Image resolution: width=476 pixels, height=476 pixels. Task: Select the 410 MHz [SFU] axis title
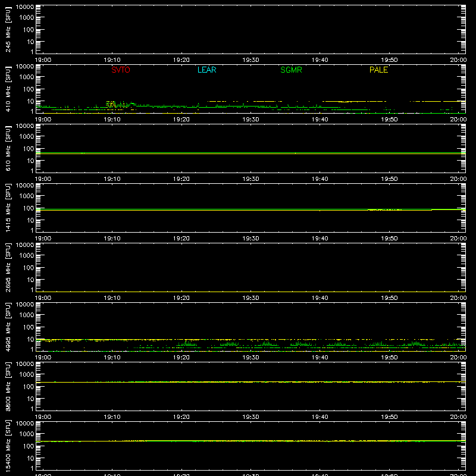[x=8, y=89]
